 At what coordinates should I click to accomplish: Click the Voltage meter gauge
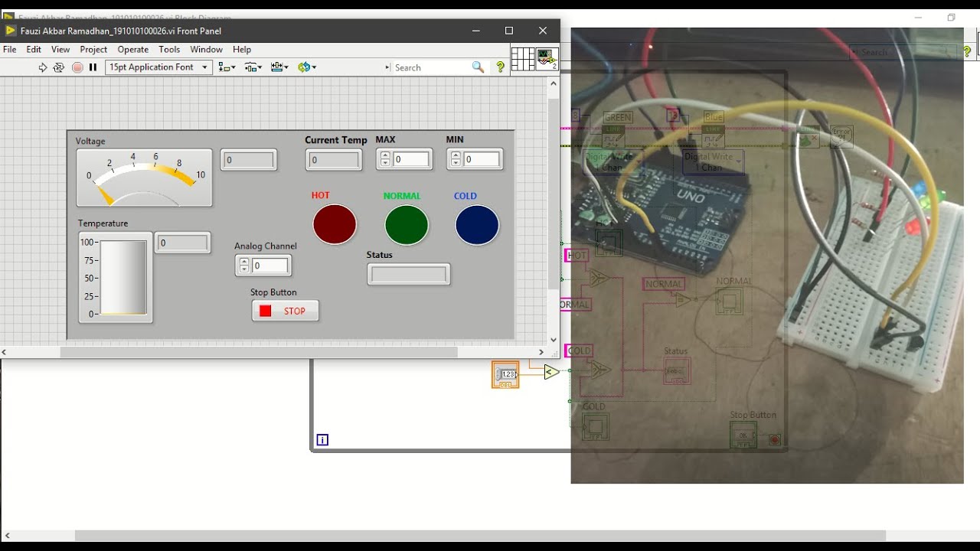pos(144,178)
